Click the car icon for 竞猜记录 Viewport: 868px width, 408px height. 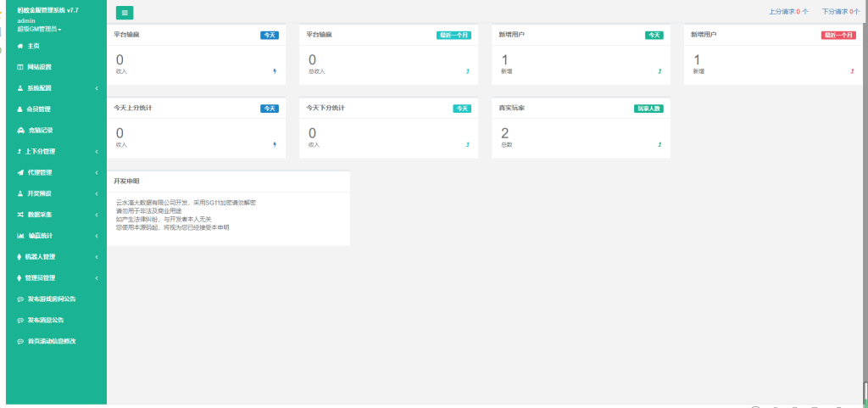click(x=20, y=131)
